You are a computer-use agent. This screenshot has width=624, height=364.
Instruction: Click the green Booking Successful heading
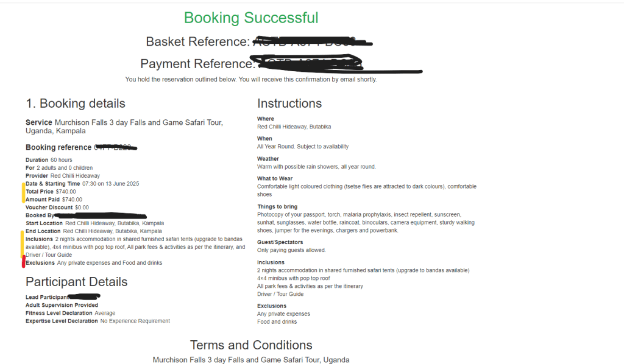(251, 18)
